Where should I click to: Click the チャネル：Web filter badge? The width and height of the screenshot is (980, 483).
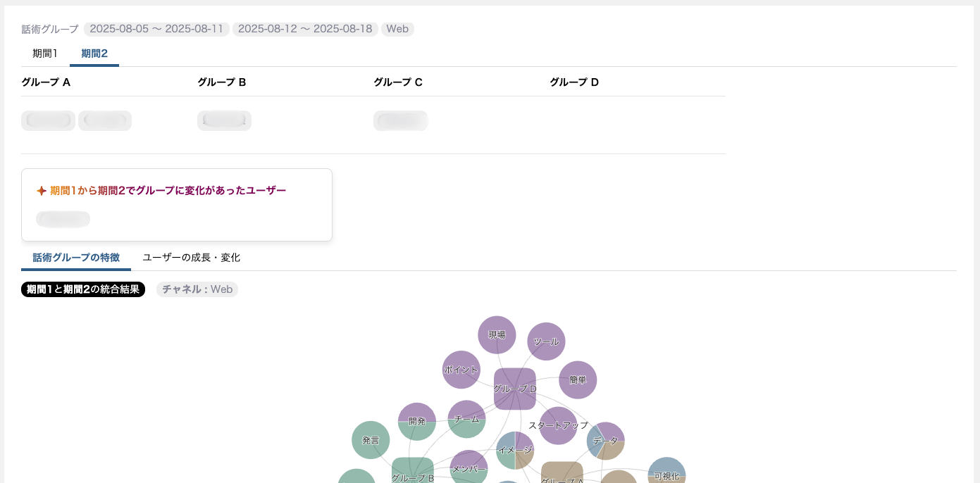197,289
